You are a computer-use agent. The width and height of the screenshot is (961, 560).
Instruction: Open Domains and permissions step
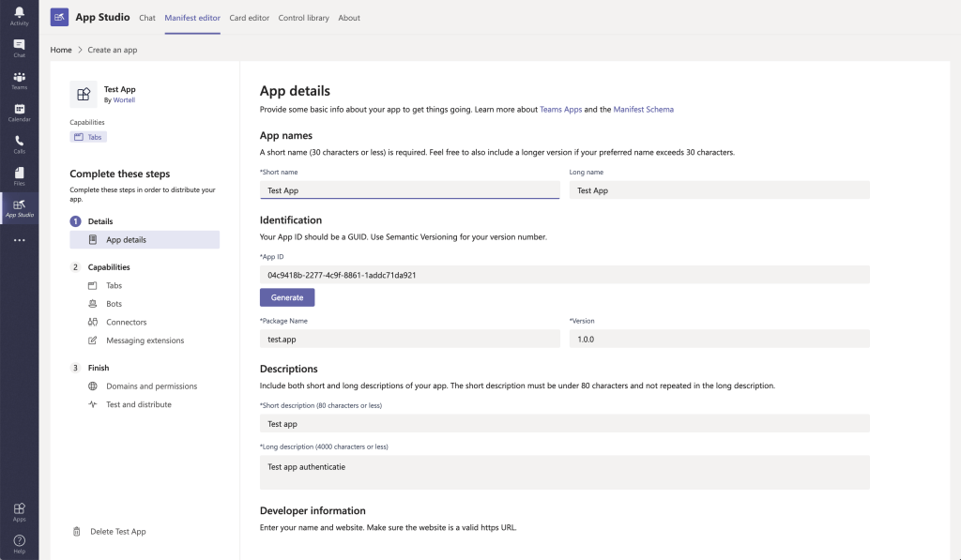coord(151,386)
